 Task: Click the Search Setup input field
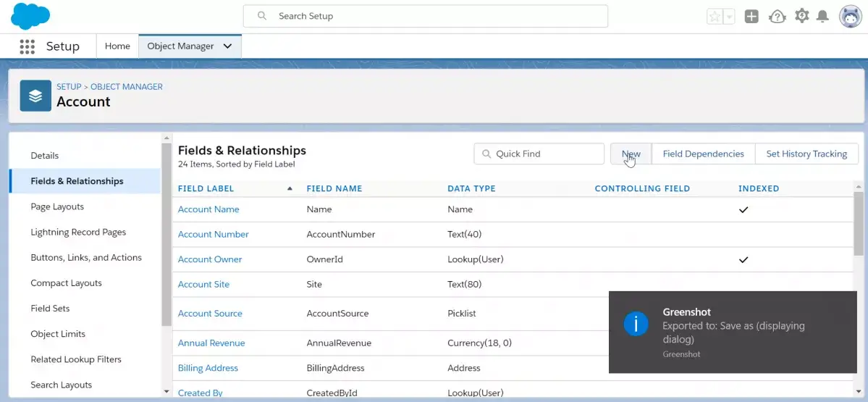[x=425, y=16]
